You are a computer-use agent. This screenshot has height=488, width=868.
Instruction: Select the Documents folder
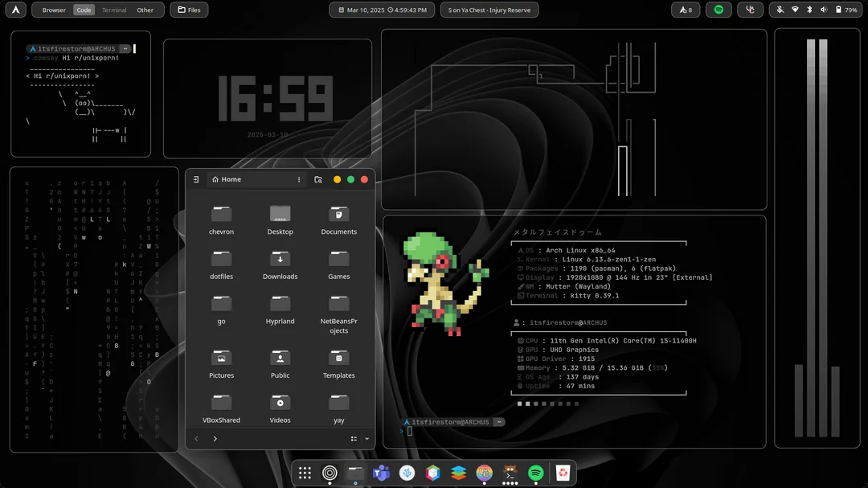339,220
